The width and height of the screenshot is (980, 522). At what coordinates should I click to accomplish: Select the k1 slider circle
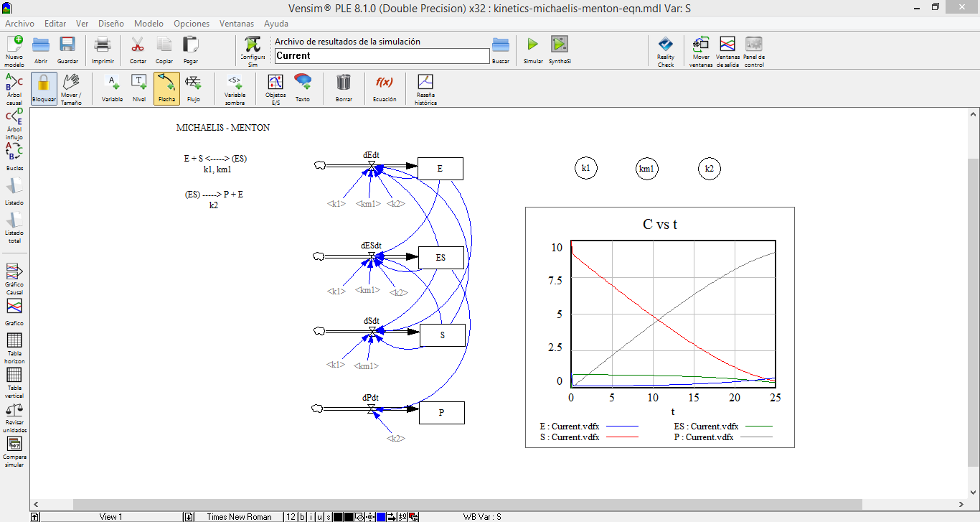pyautogui.click(x=585, y=169)
